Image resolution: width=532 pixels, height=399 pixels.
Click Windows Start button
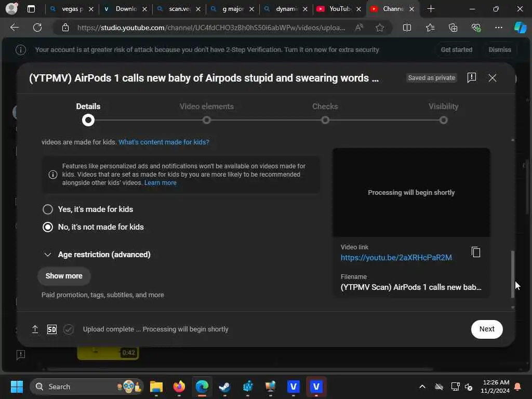tap(17, 387)
